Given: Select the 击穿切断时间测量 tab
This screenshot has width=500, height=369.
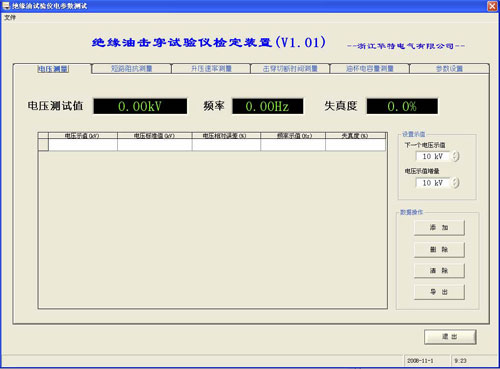Looking at the screenshot, I should point(290,69).
